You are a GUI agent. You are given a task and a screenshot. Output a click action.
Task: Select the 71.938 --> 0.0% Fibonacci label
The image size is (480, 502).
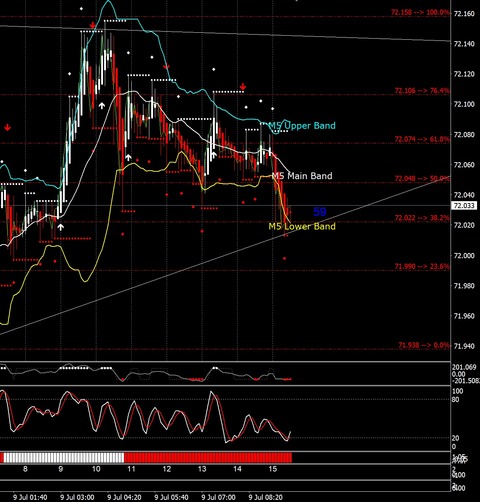click(x=424, y=345)
